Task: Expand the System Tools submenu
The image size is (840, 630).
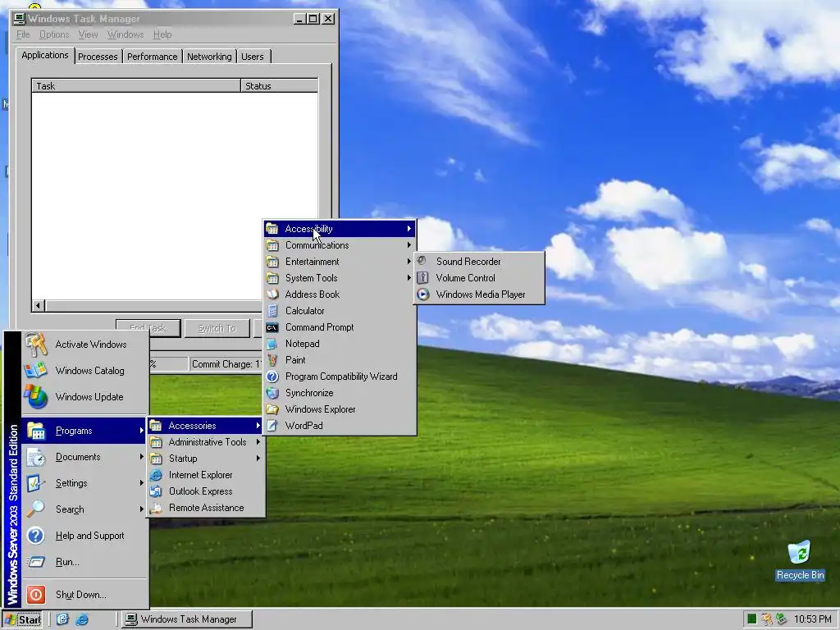Action: 340,278
